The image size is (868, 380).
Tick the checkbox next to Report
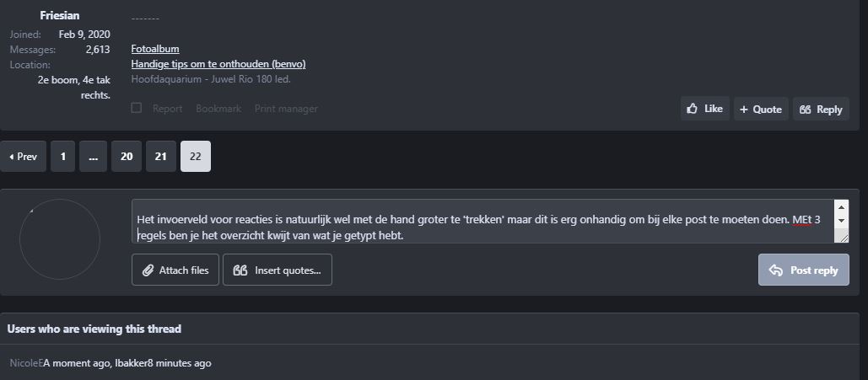click(x=137, y=108)
